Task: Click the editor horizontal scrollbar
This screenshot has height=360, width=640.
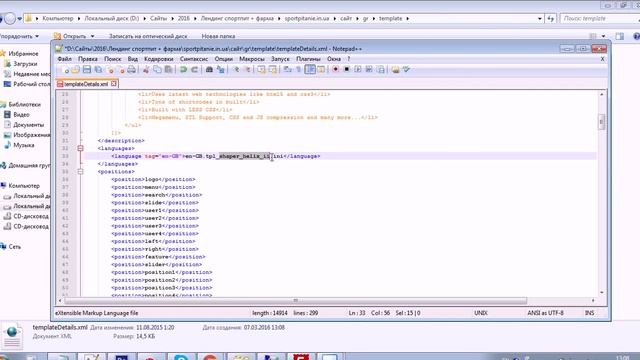Action: pos(296,301)
